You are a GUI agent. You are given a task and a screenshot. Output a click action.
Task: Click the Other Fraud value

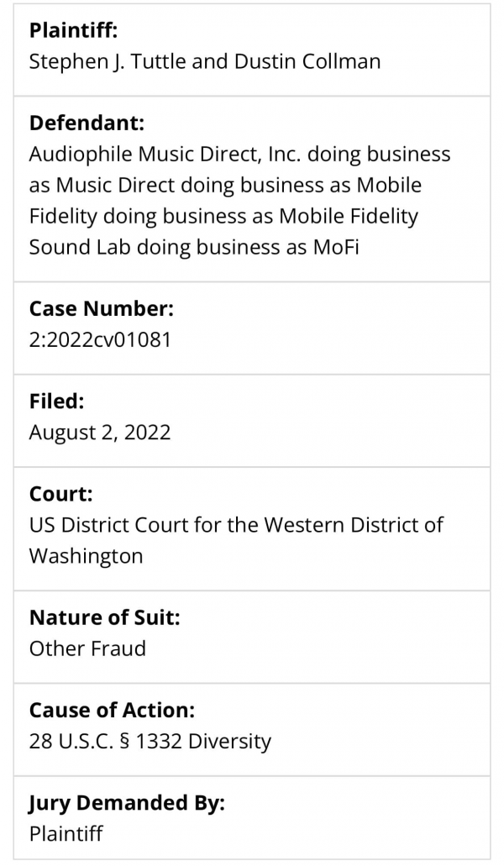click(x=87, y=648)
